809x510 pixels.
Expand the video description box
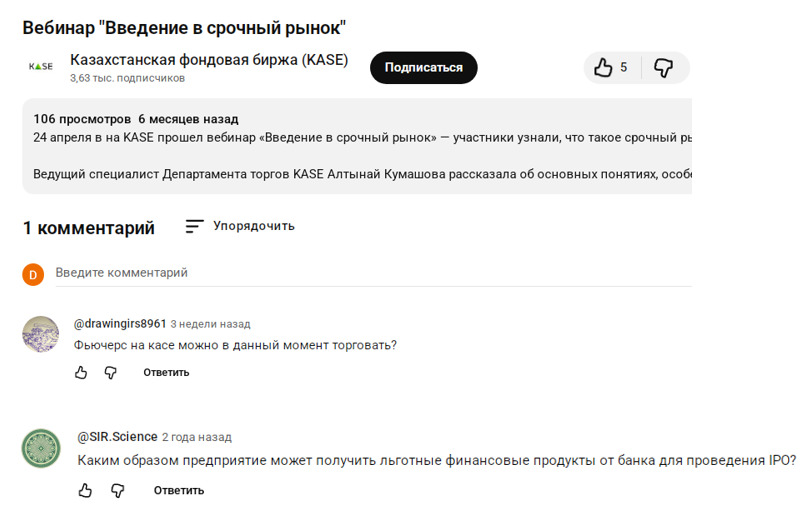point(360,147)
